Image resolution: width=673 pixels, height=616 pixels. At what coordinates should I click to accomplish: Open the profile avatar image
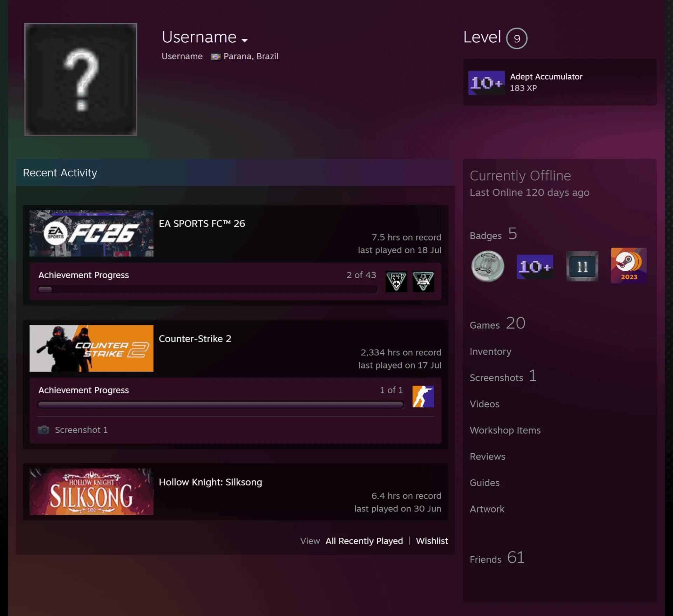point(81,79)
